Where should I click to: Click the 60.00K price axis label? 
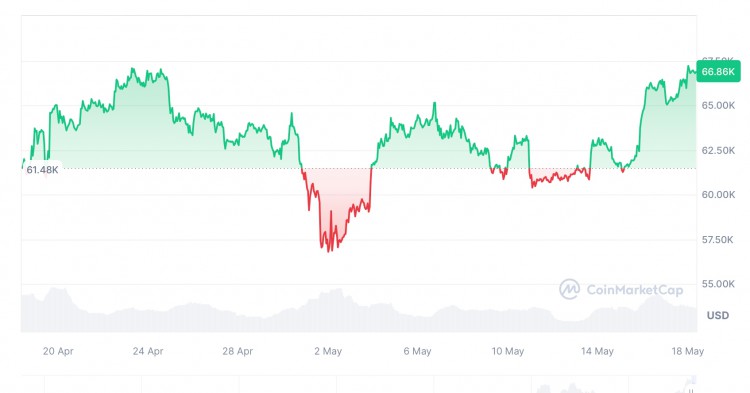718,195
